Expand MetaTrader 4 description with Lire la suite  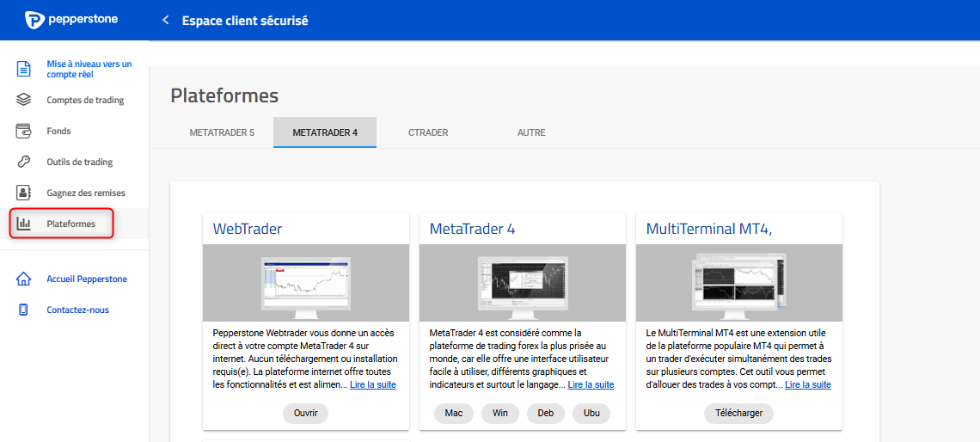591,384
